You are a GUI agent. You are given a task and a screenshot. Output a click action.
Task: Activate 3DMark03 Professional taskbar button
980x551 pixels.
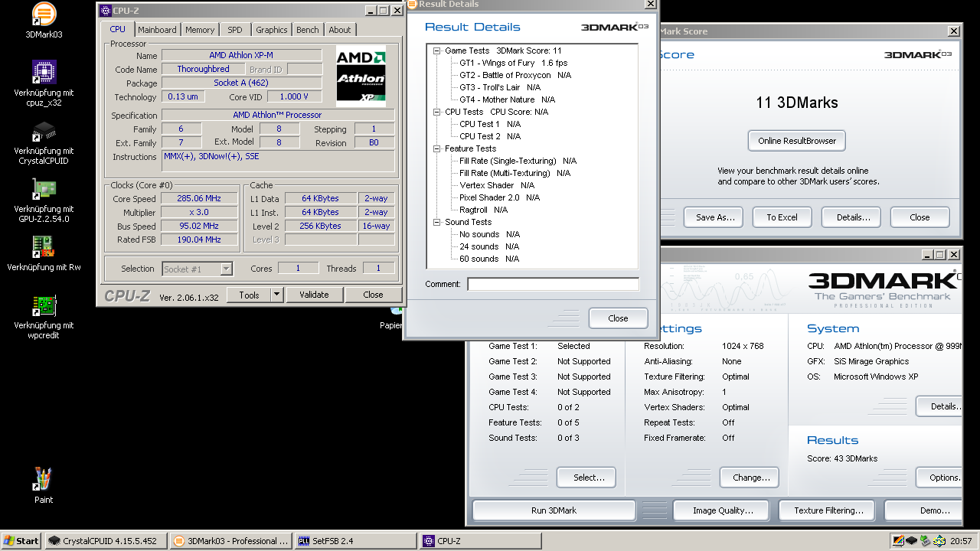(230, 541)
